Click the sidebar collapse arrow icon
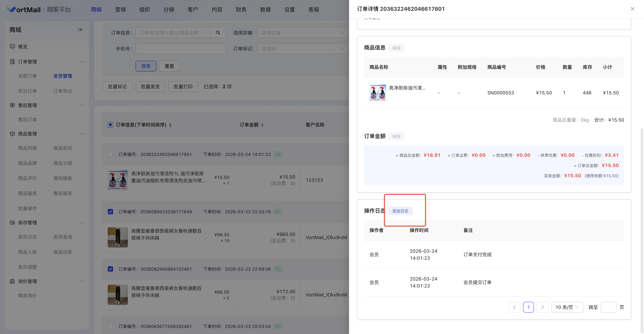This screenshot has width=644, height=334. (80, 30)
